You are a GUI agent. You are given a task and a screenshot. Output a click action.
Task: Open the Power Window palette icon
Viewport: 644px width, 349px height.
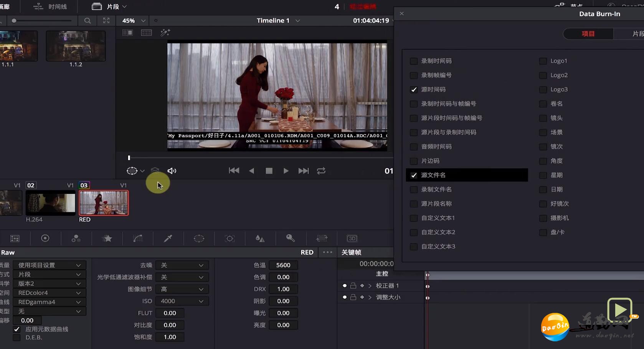pyautogui.click(x=199, y=238)
